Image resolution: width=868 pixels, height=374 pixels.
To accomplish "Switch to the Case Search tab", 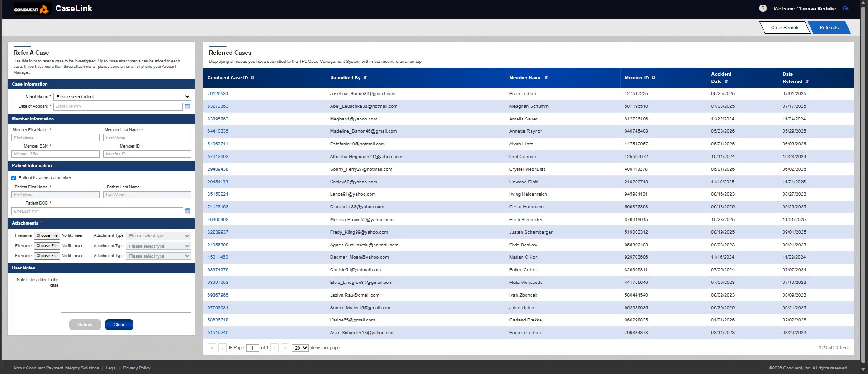I will pos(785,28).
